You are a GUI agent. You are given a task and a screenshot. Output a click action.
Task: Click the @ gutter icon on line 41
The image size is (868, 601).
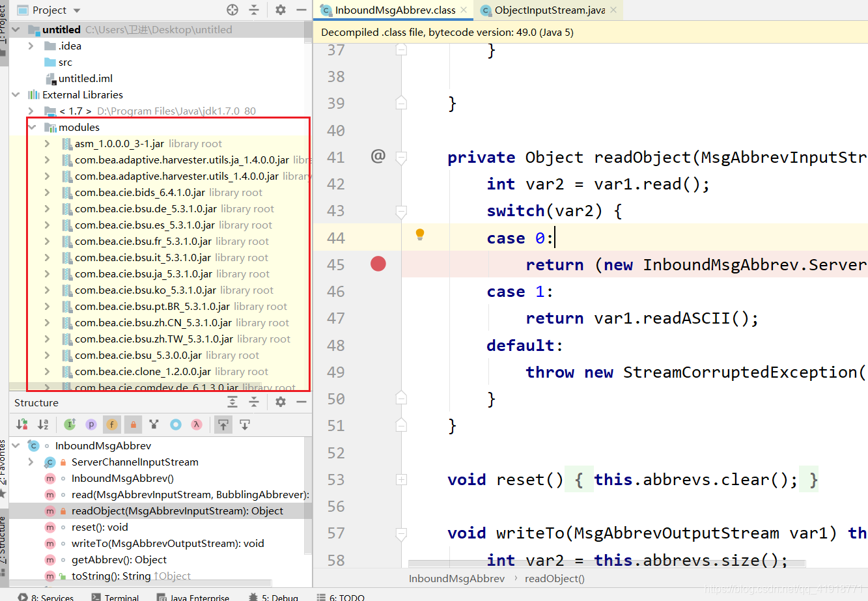pos(378,156)
